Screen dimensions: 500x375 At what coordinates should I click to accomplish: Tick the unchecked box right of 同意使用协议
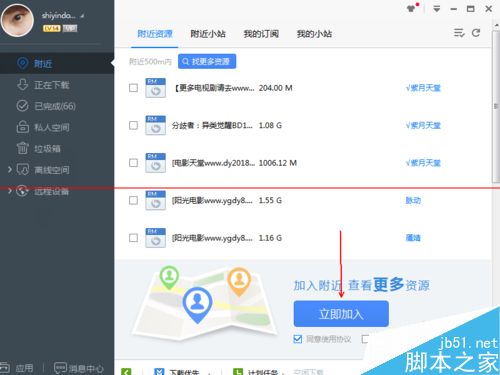click(x=366, y=339)
